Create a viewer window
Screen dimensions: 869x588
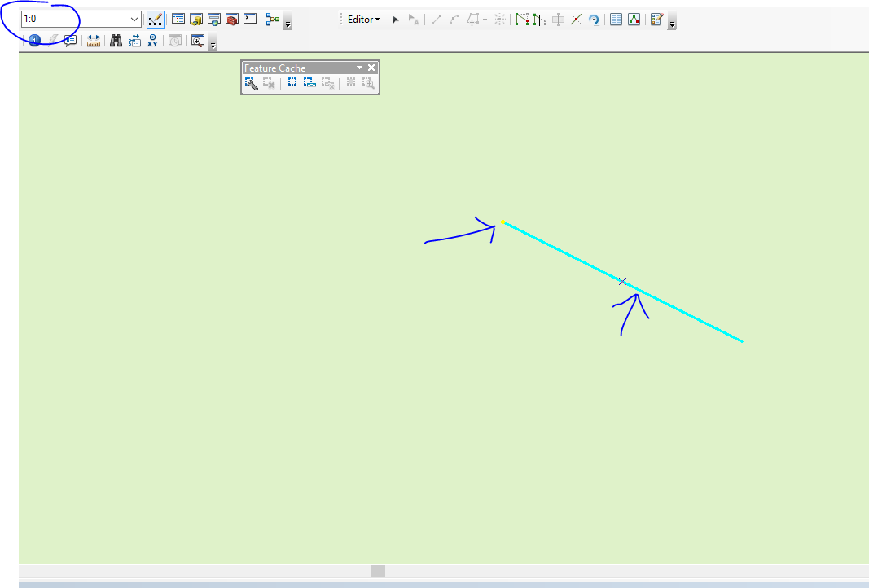click(x=198, y=41)
